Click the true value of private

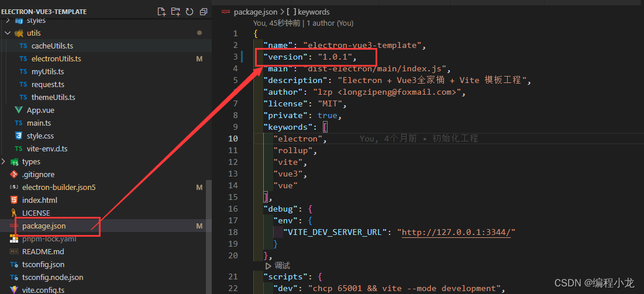click(x=327, y=115)
